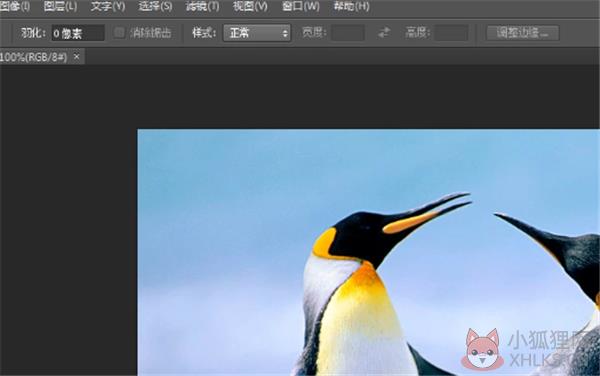Image resolution: width=600 pixels, height=376 pixels.
Task: Open the 样式 style dropdown showing 正常
Action: pyautogui.click(x=257, y=33)
